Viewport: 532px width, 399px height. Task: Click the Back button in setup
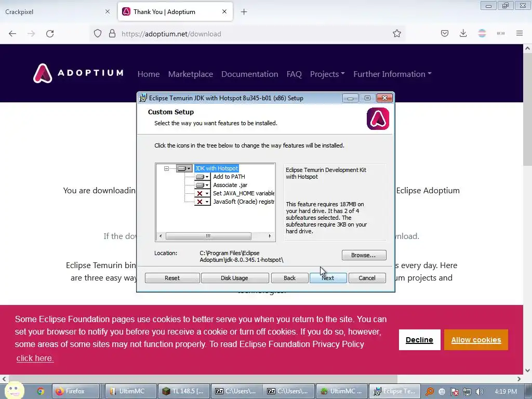(289, 278)
